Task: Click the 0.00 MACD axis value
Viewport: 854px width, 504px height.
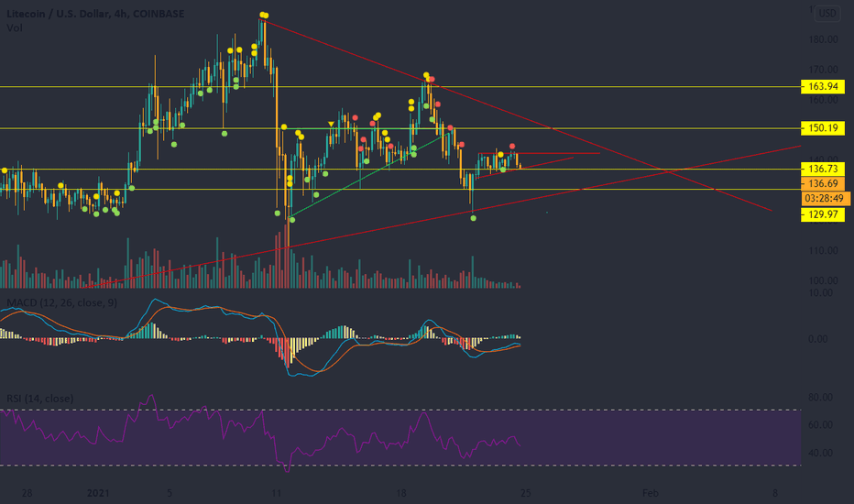Action: pyautogui.click(x=818, y=339)
